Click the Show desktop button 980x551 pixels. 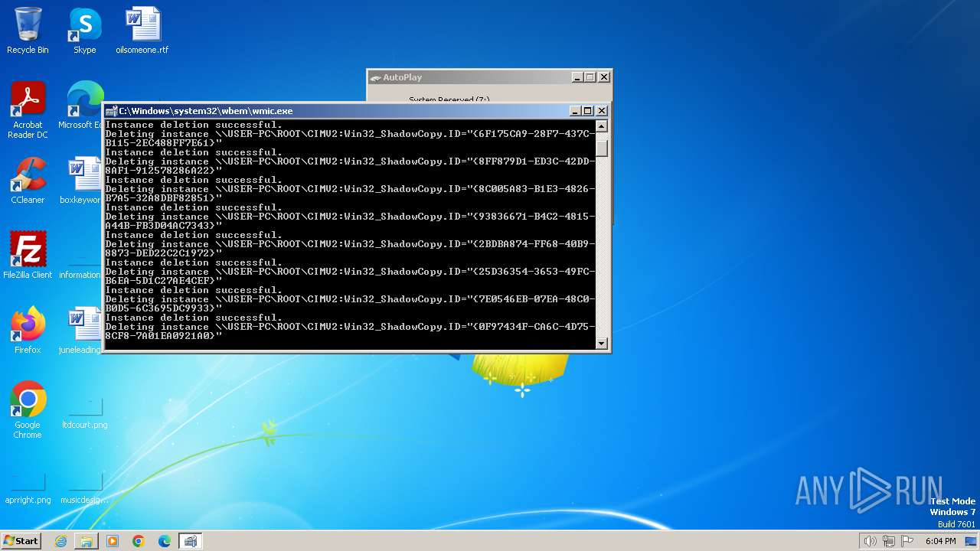[x=972, y=541]
